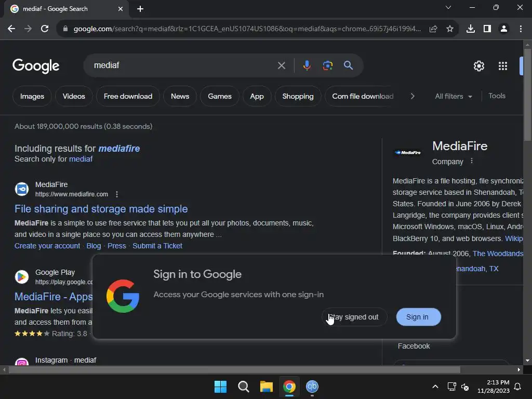Open File sharing and storage made simple

click(101, 209)
